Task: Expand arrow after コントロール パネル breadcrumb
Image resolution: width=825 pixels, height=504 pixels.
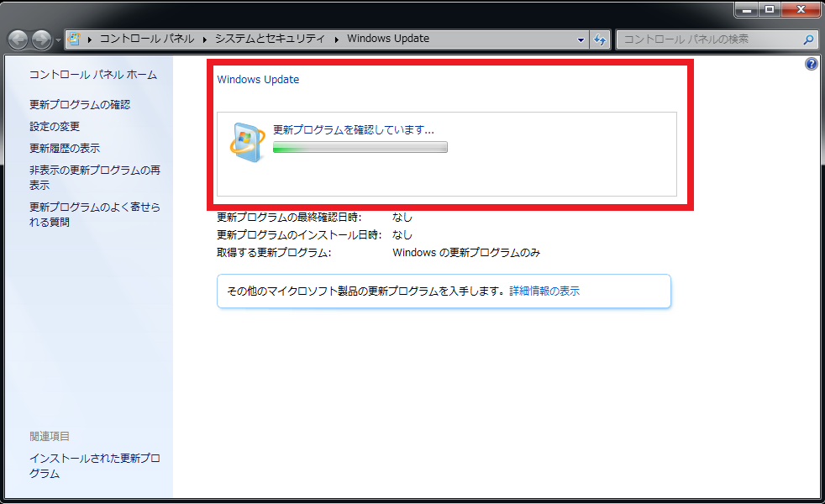Action: click(204, 39)
